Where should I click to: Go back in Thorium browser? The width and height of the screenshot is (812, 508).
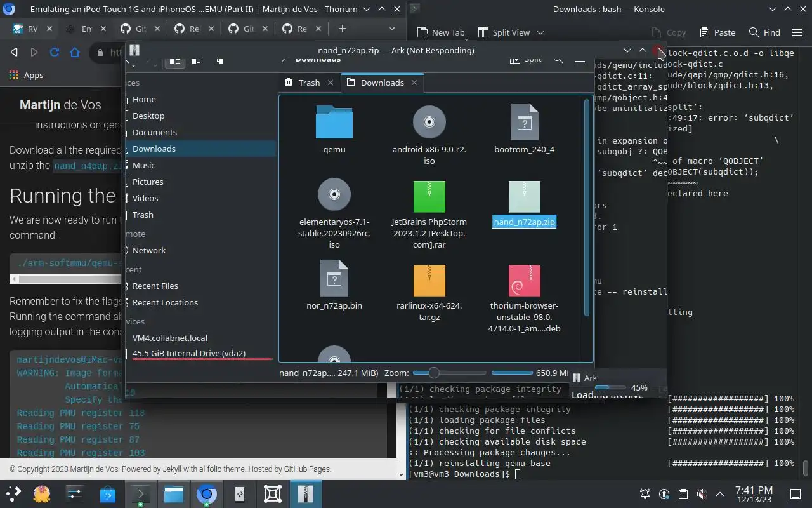(x=14, y=53)
